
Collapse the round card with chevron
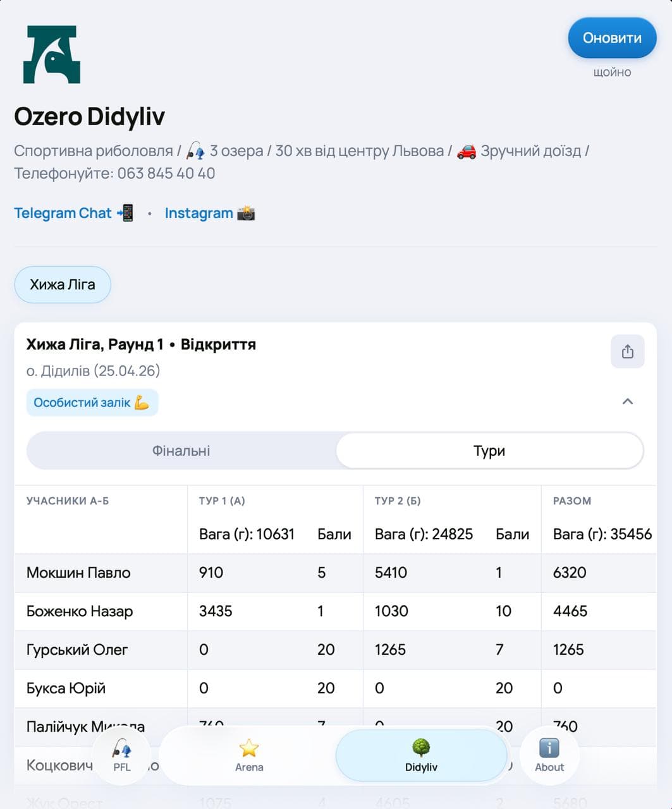pyautogui.click(x=627, y=401)
